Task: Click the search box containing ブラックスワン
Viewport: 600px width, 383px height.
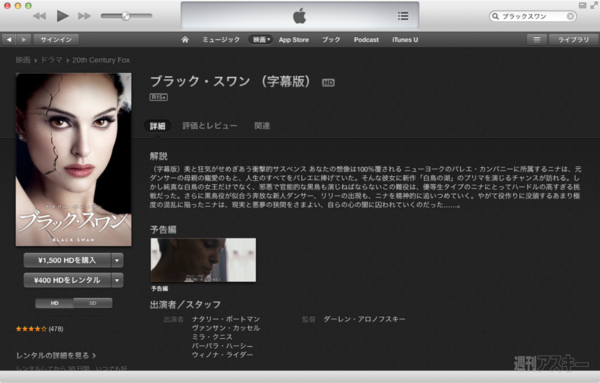Action: (533, 16)
